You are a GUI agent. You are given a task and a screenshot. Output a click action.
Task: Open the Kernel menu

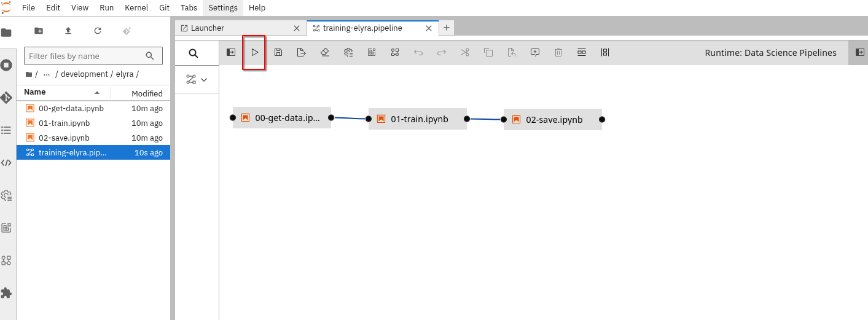click(x=136, y=8)
